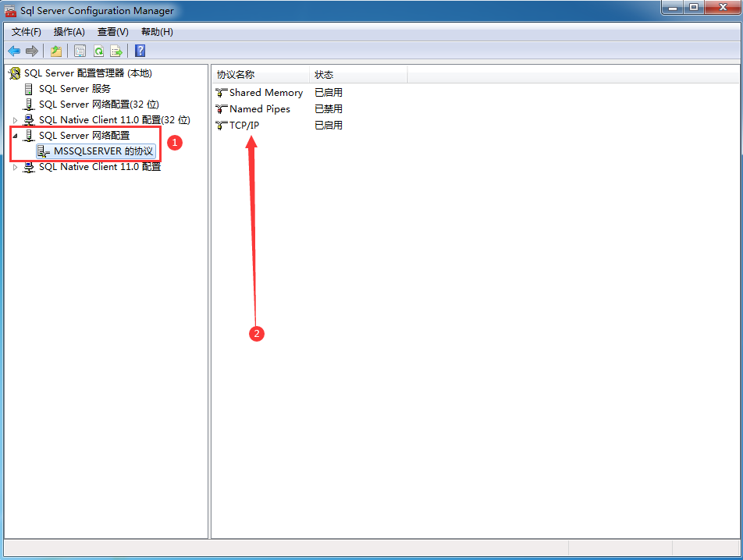The height and width of the screenshot is (560, 743).
Task: Click the title bar application icon
Action: tap(10, 10)
